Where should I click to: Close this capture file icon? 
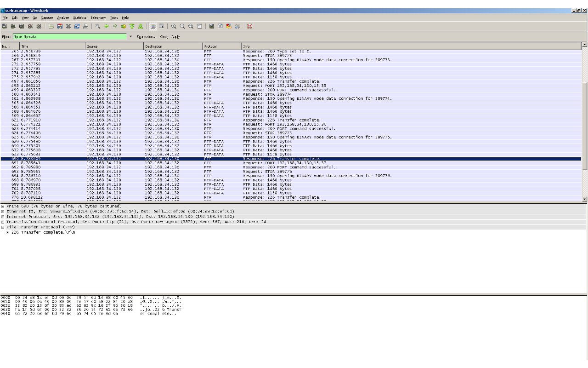tap(68, 26)
